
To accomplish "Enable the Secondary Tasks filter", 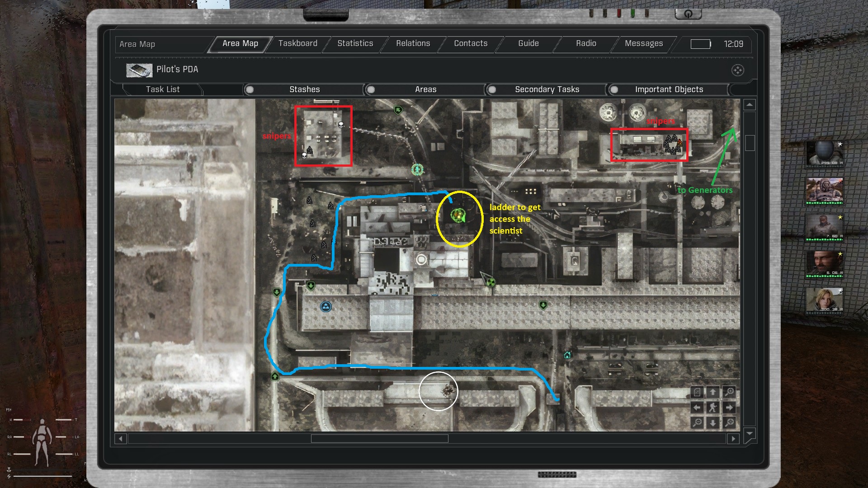I will coord(492,89).
